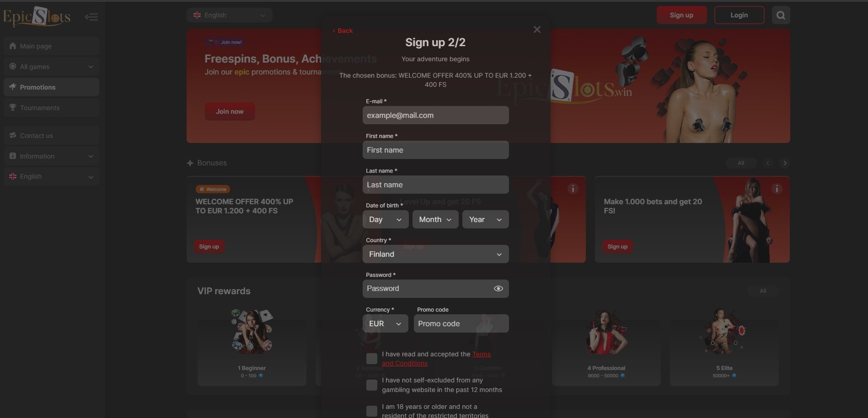Click the Main page home icon
Image resolution: width=868 pixels, height=418 pixels.
pos(13,46)
